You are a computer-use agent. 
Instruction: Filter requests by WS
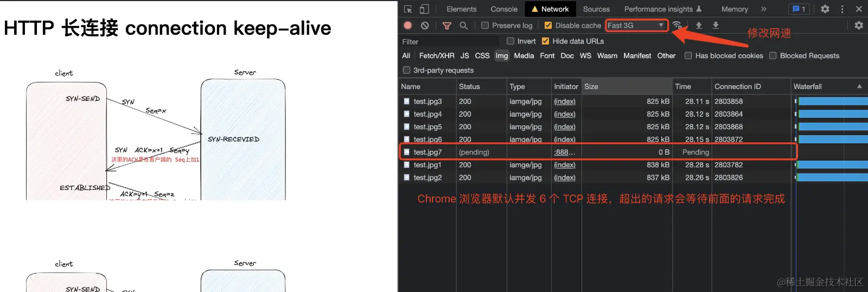(x=585, y=56)
